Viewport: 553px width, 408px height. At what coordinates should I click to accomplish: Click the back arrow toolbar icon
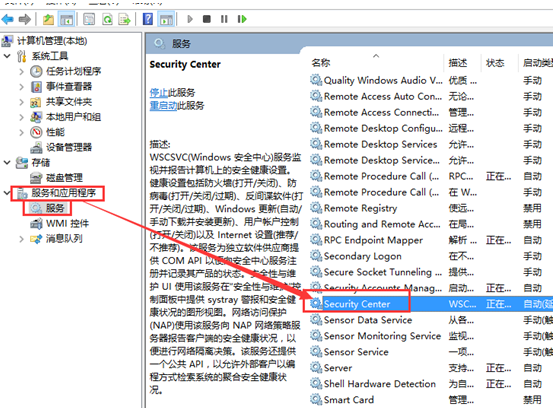7,19
